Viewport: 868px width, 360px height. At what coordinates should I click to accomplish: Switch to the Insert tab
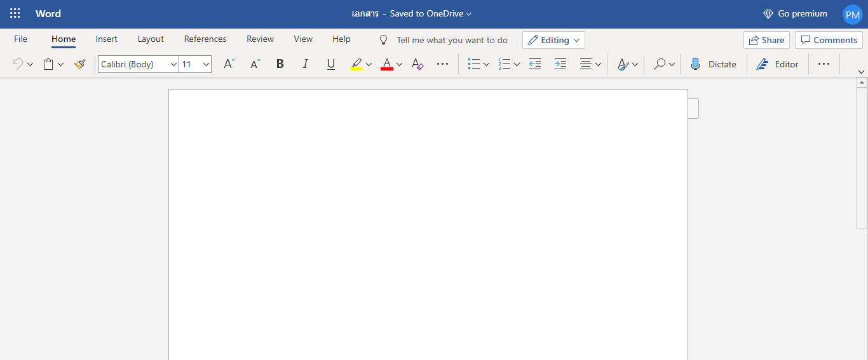click(106, 39)
